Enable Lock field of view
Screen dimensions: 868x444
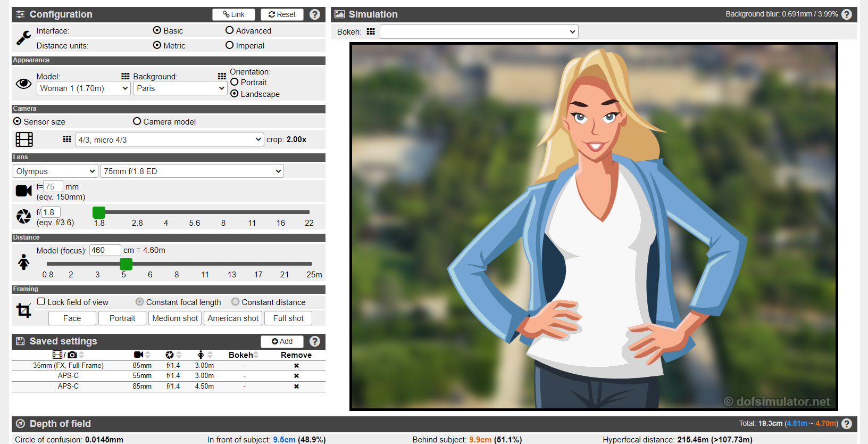(x=41, y=301)
